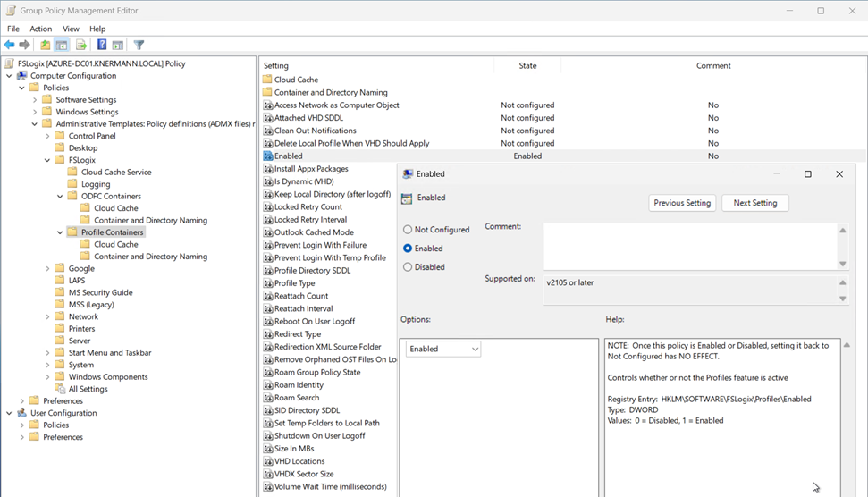Click the Export List toolbar icon
This screenshot has width=868, height=497.
coord(81,45)
